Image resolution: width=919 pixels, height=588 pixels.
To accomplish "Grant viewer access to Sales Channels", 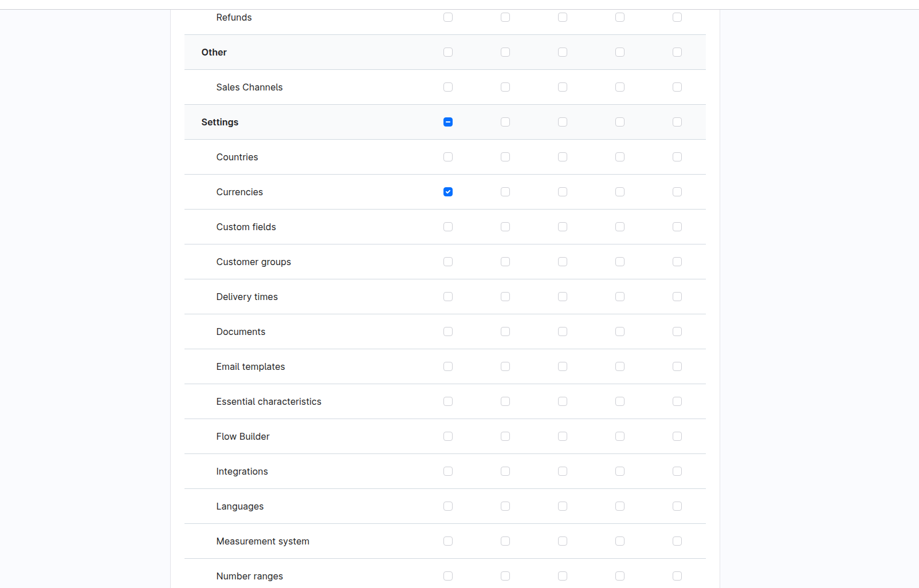I will (448, 87).
